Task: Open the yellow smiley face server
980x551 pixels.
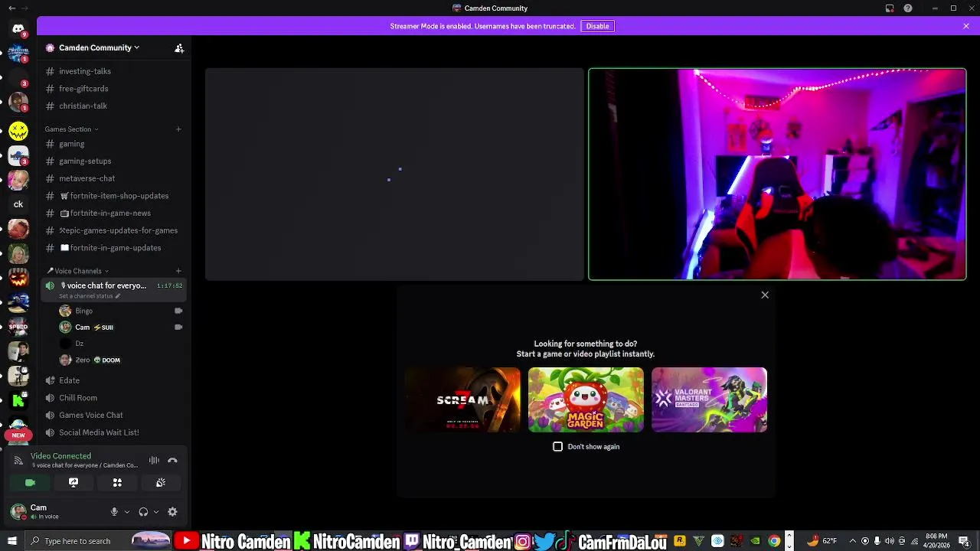Action: [18, 132]
